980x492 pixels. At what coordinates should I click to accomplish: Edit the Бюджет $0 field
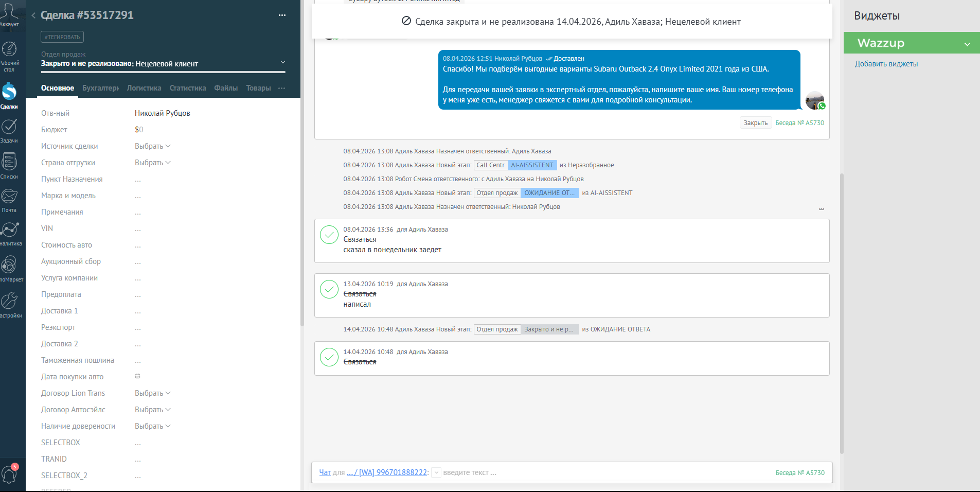click(x=139, y=130)
